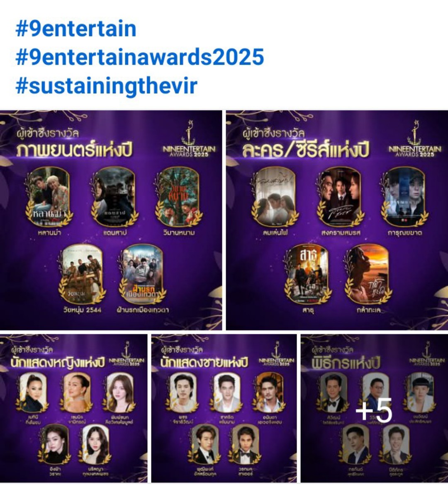Open the film of the year nominees image
The height and width of the screenshot is (487, 448).
point(111,220)
